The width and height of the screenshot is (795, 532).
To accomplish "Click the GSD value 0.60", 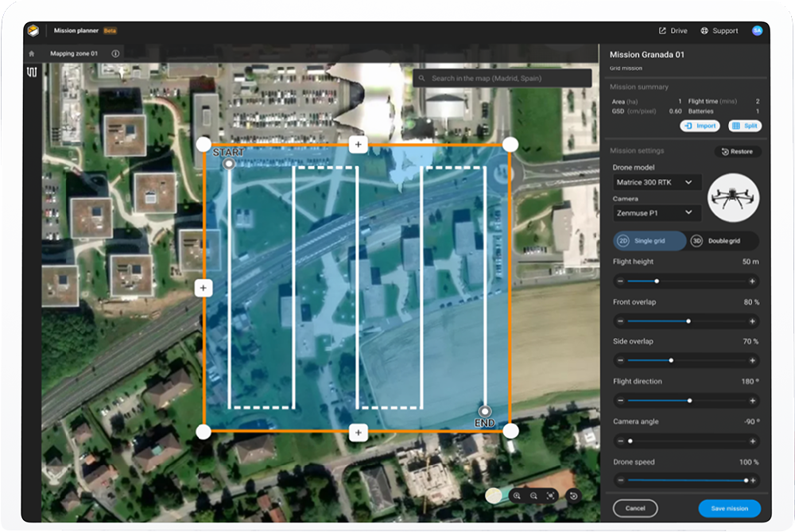I will [675, 111].
